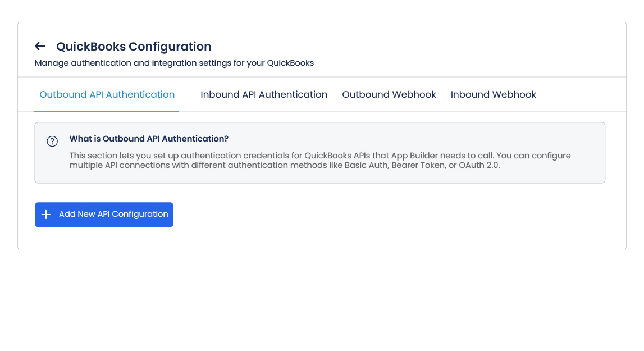Click the question mark help icon
Image resolution: width=644 pixels, height=351 pixels.
coord(52,142)
